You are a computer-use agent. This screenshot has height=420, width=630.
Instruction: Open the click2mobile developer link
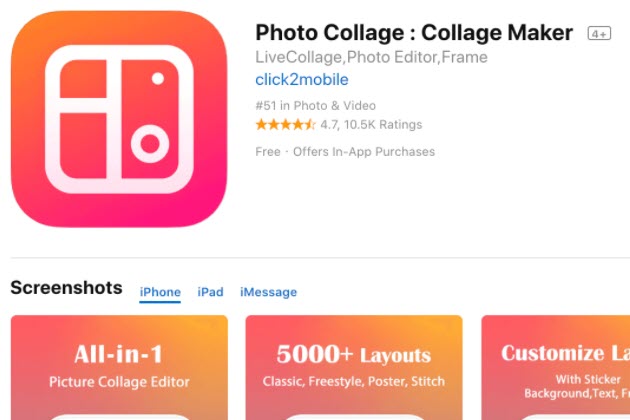(302, 80)
